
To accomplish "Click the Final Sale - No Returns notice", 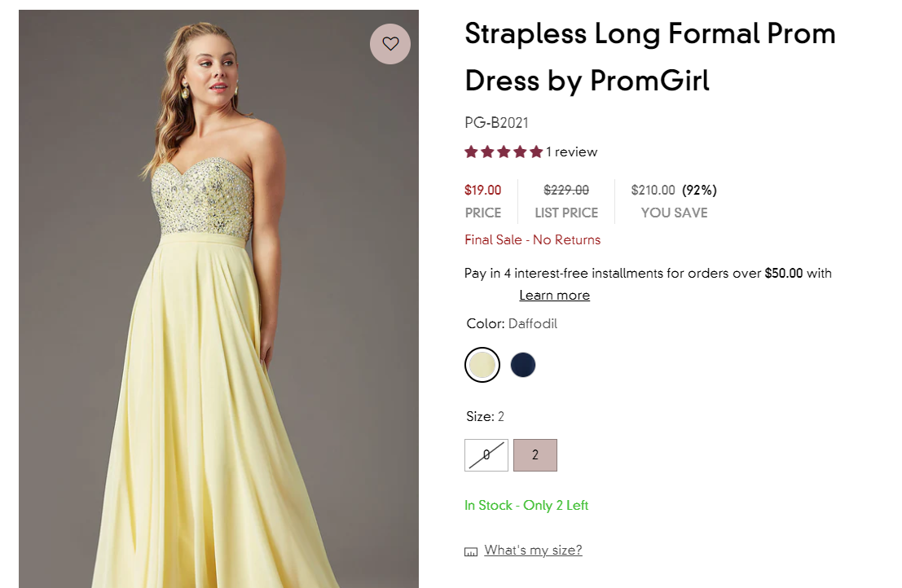I will coord(532,239).
